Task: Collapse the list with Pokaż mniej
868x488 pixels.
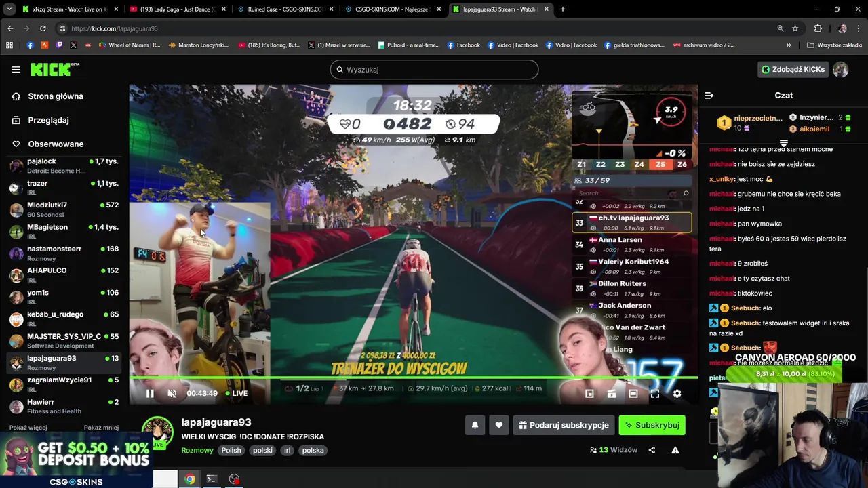Action: 101,428
